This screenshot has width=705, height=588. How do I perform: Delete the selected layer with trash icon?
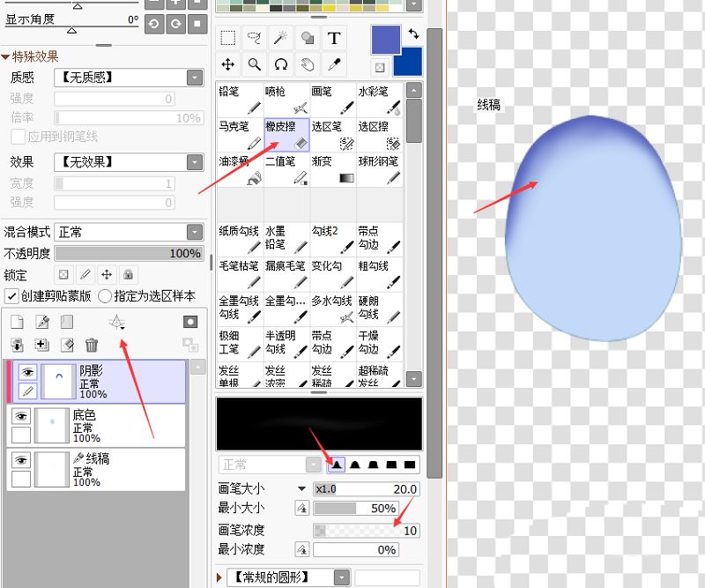pyautogui.click(x=92, y=345)
